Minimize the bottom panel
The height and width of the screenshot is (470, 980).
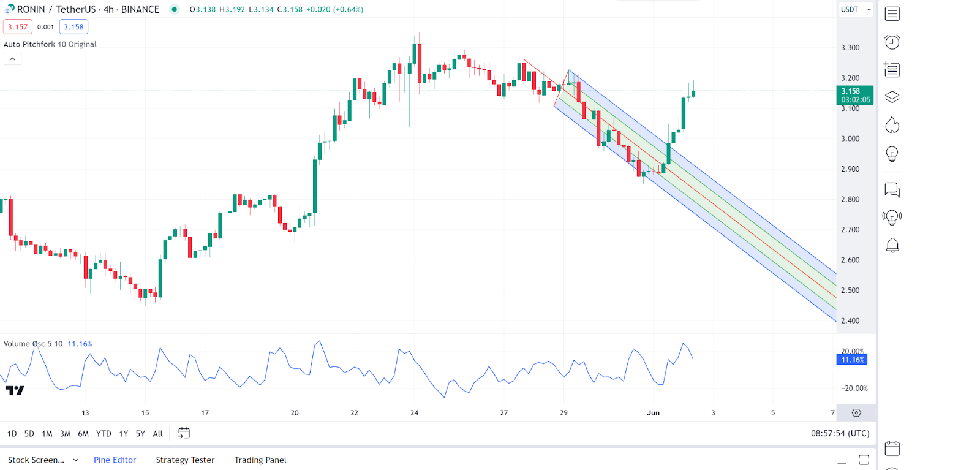(842, 463)
